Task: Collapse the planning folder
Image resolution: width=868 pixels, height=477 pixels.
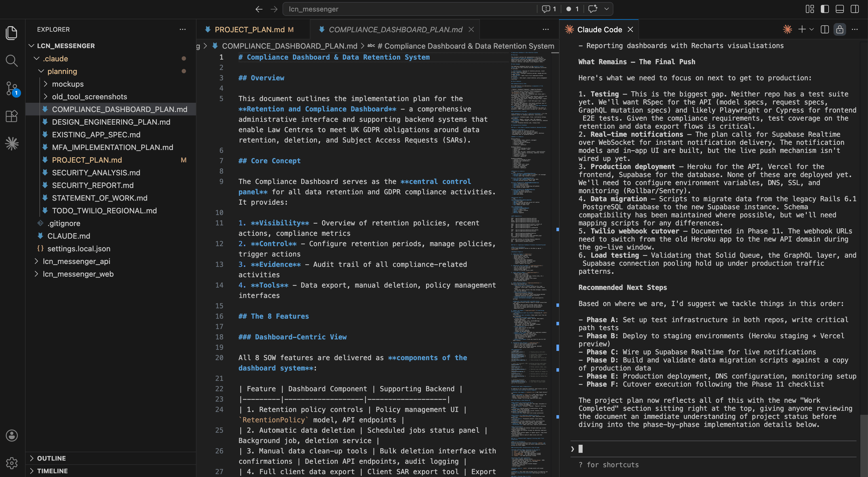Action: [x=41, y=71]
